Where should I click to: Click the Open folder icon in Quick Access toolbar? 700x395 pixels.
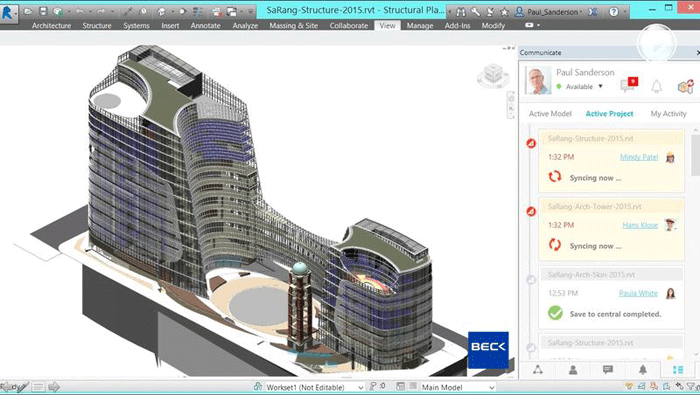(x=29, y=12)
